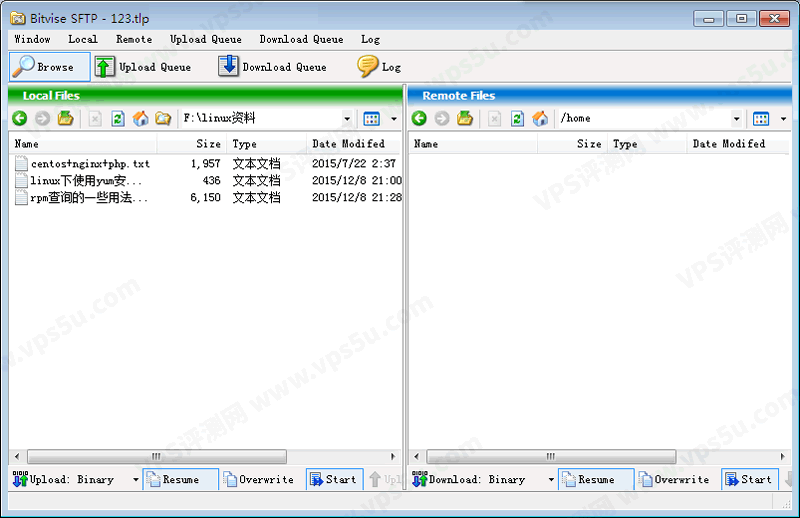
Task: Toggle Overwrite option for download
Action: point(674,479)
